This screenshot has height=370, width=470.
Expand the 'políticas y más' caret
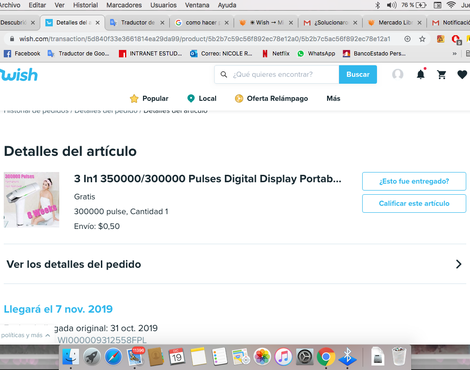(x=47, y=335)
